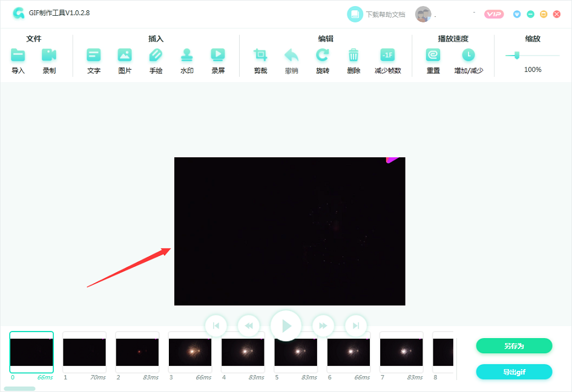Select the hand-draw (手绘) tool

click(x=156, y=56)
